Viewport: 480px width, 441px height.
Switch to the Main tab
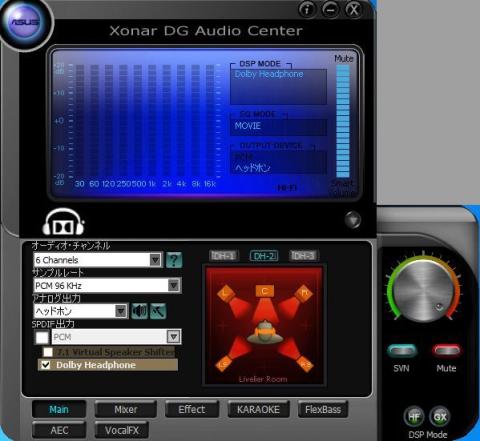(59, 409)
